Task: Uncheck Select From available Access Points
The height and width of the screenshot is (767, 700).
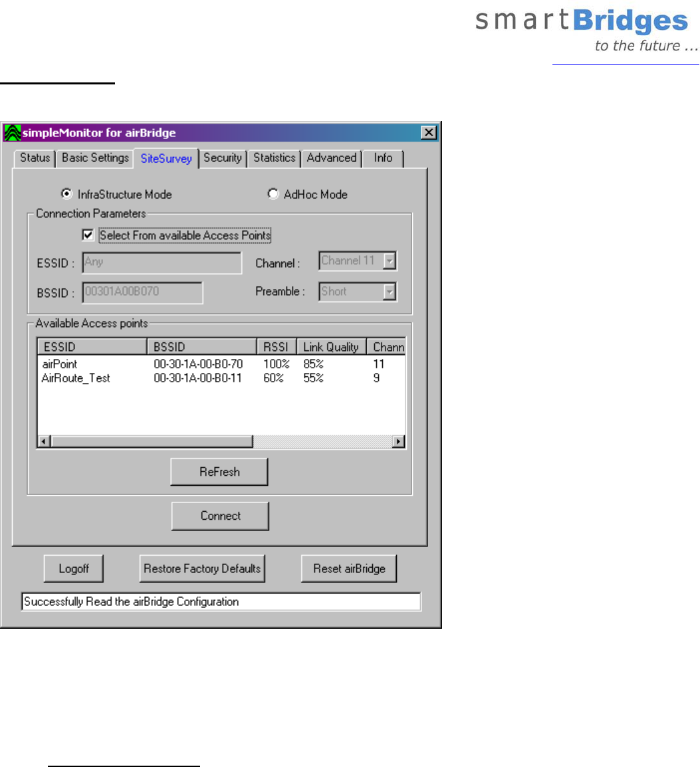Action: click(88, 235)
